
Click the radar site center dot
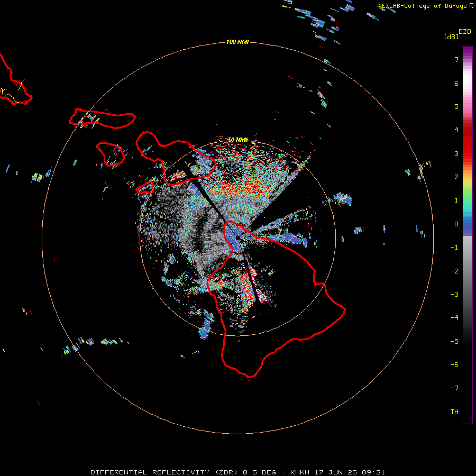(x=237, y=237)
